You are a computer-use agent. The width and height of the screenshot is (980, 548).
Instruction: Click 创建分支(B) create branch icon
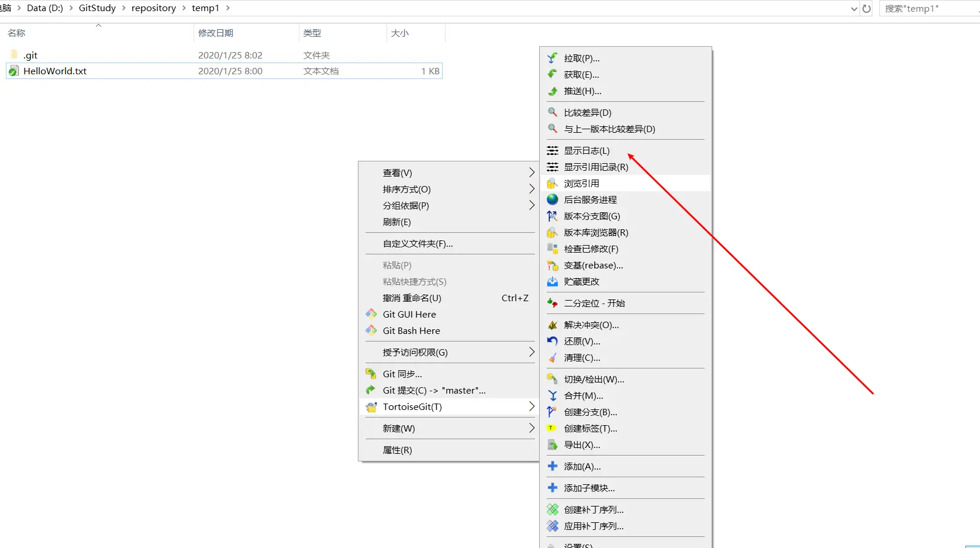click(x=552, y=412)
